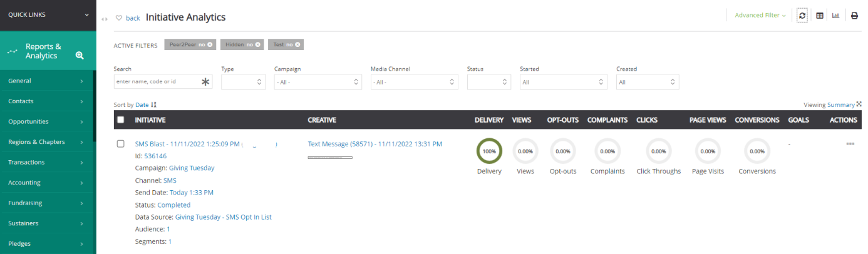Open the Media Channel dropdown
This screenshot has width=868, height=254.
coord(415,82)
